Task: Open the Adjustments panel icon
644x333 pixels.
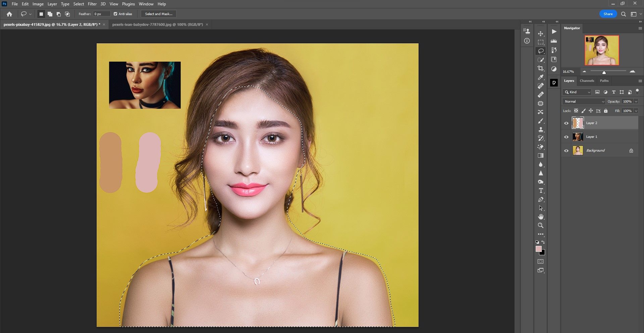Action: [x=554, y=69]
